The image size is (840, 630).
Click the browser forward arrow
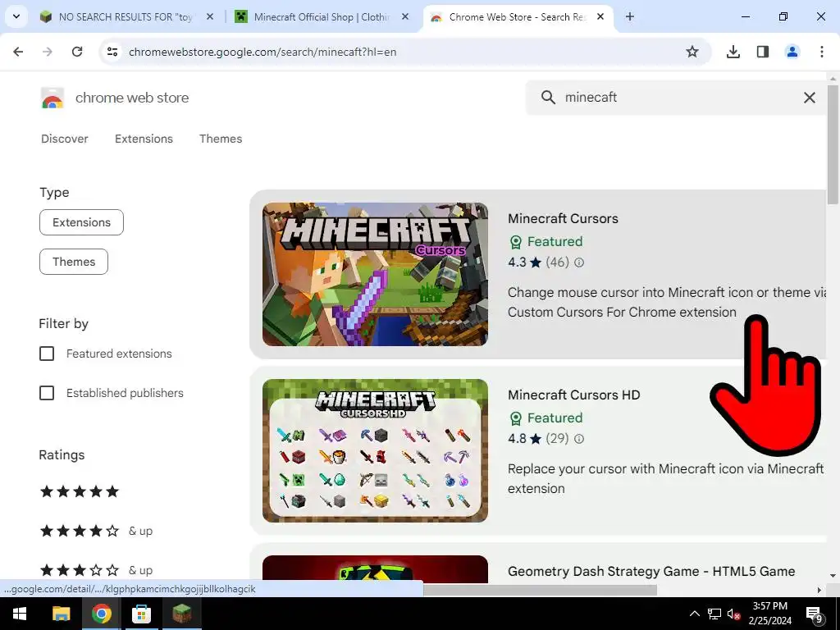tap(48, 52)
